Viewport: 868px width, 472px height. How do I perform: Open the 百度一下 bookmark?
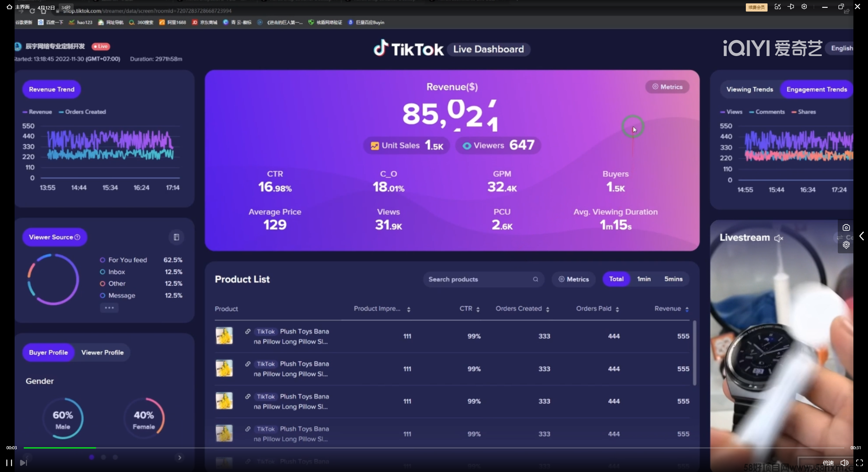coord(51,22)
